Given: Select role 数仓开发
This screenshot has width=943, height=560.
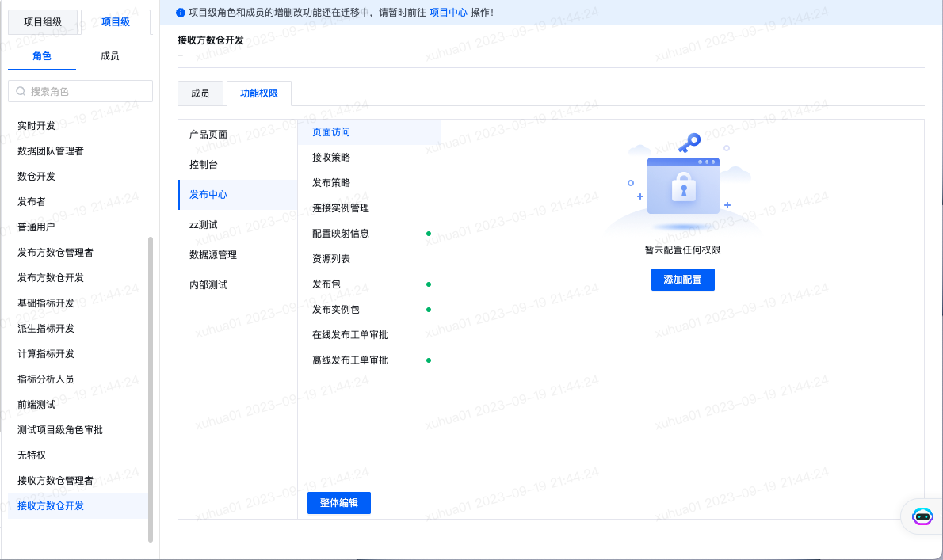Looking at the screenshot, I should [x=78, y=176].
